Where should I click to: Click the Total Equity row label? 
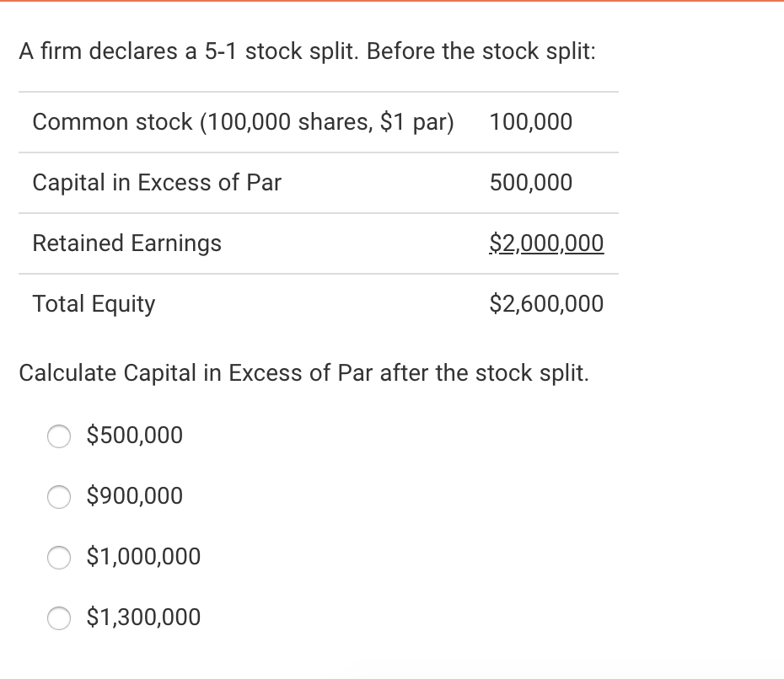click(x=94, y=304)
